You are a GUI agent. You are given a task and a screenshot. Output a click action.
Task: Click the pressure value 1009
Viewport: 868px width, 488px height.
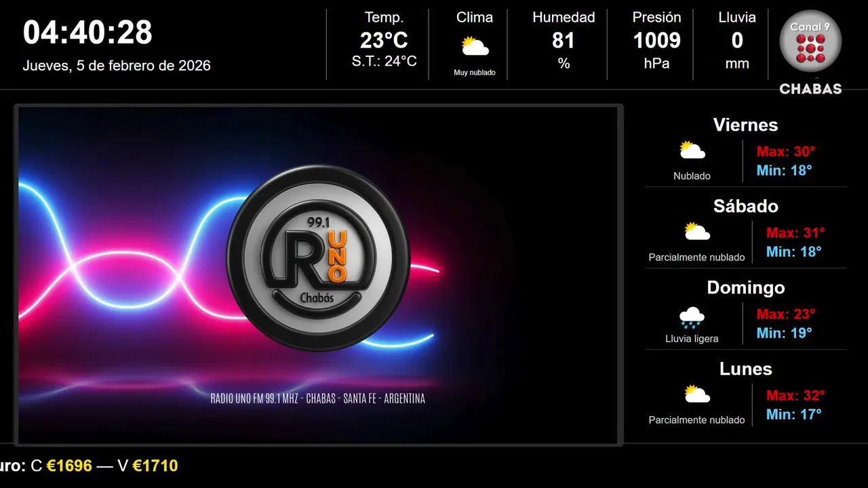pyautogui.click(x=656, y=41)
